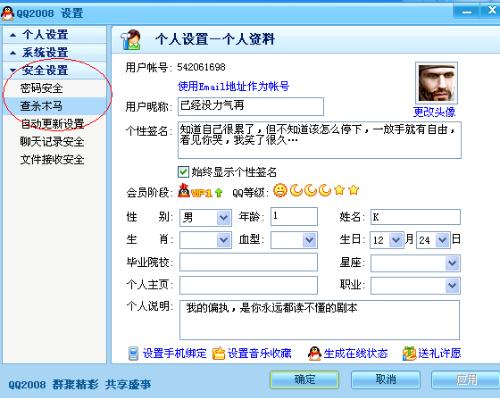Click the personal profile header icon
The height and width of the screenshot is (398, 500).
[131, 40]
